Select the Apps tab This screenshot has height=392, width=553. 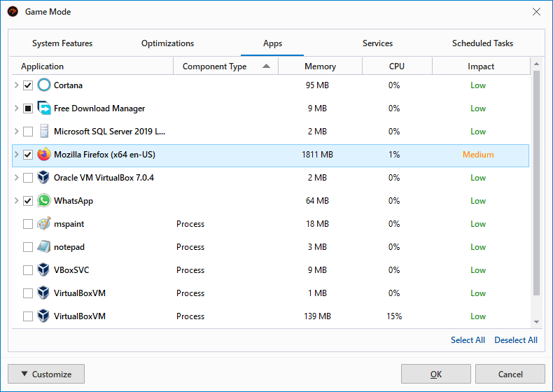click(x=272, y=43)
